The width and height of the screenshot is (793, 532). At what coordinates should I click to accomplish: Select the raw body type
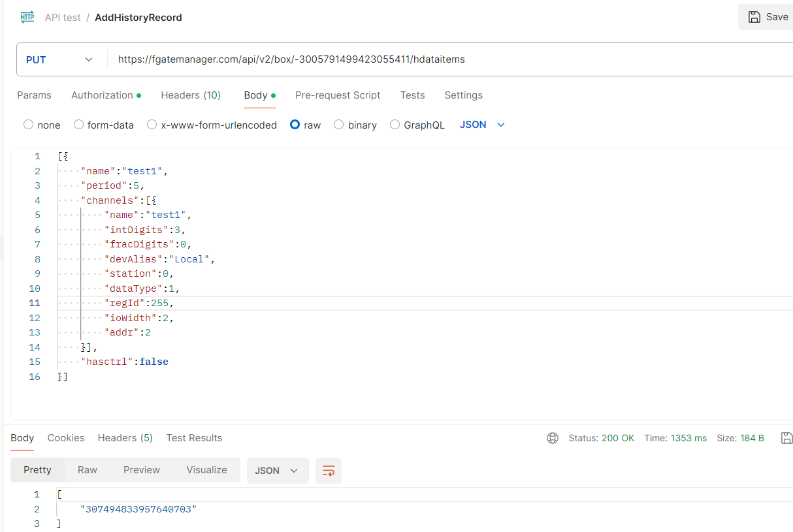306,125
